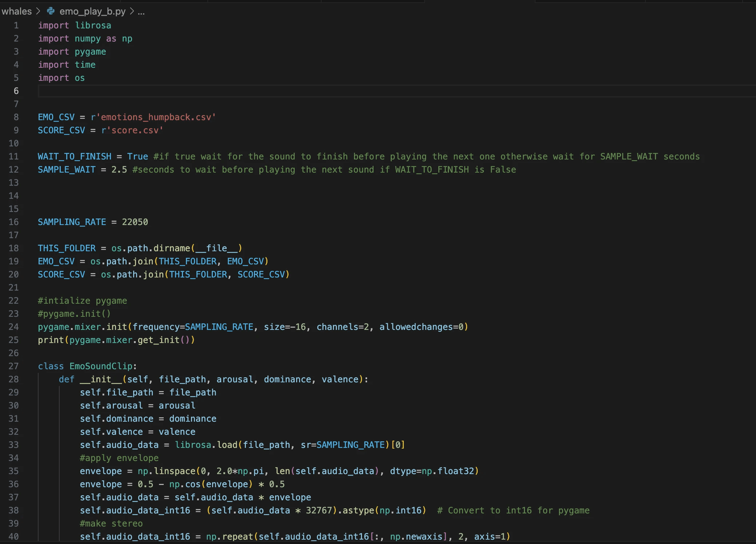Click the 22050 SAMPLING_RATE value
756x544 pixels.
(135, 222)
